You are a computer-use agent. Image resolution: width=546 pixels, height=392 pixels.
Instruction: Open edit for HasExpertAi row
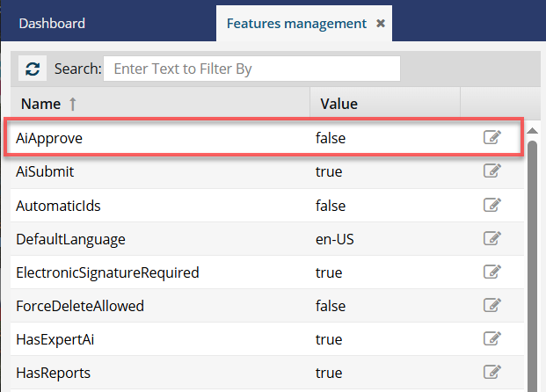492,339
